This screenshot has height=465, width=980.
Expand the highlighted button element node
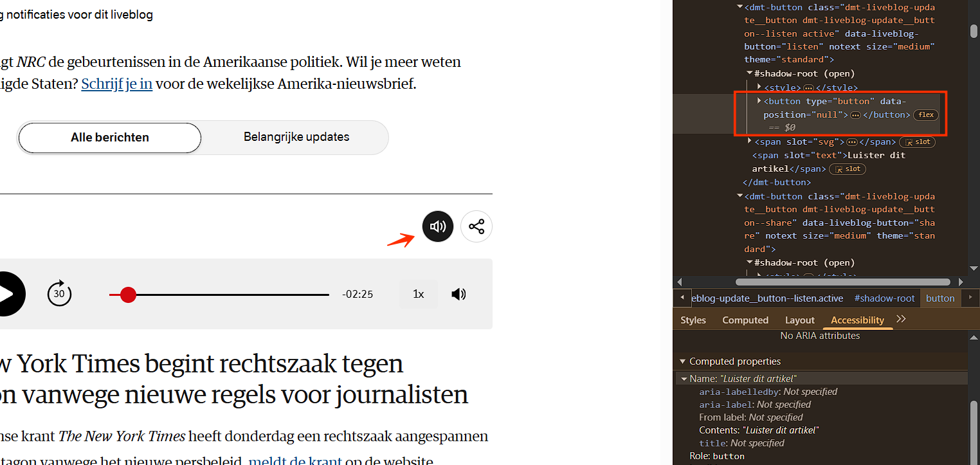(x=759, y=101)
